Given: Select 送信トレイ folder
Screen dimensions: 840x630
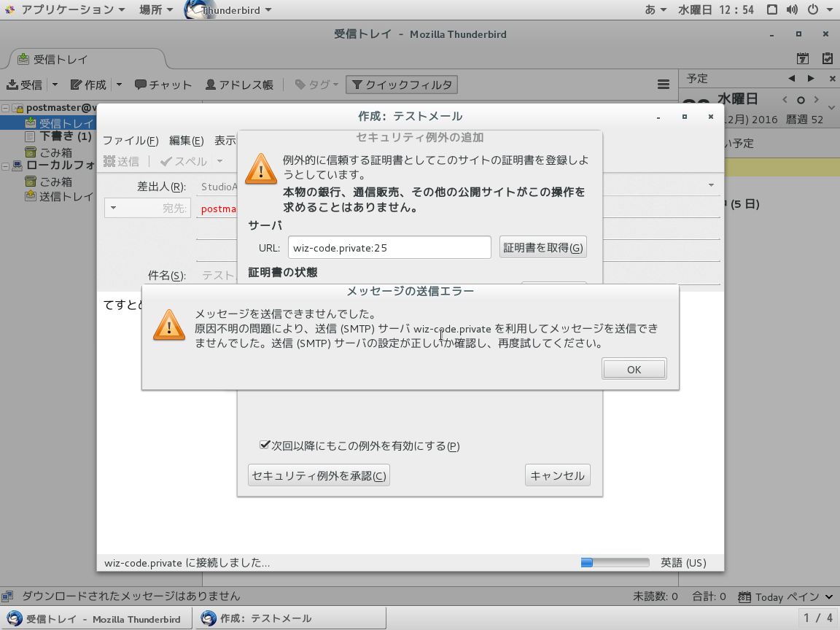Looking at the screenshot, I should tap(59, 197).
